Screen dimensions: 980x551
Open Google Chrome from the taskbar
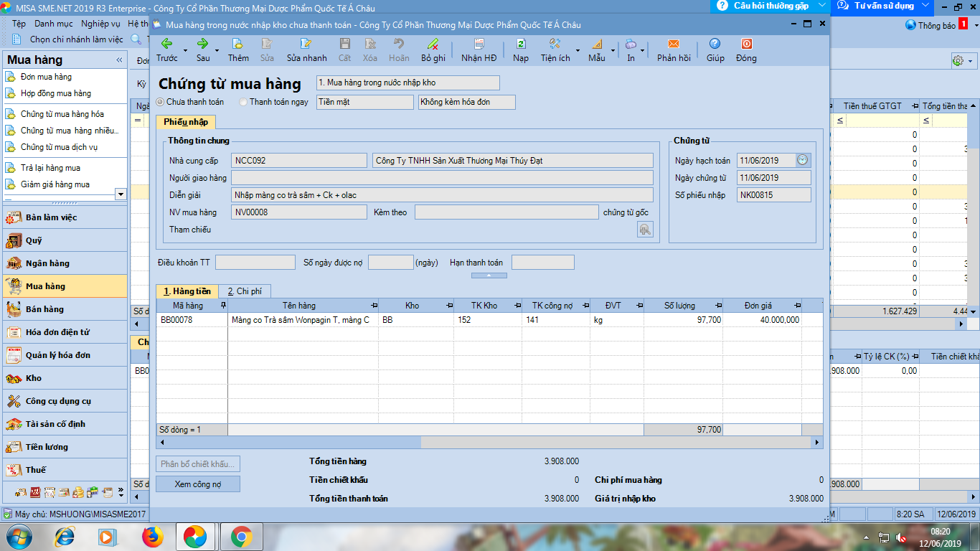[241, 537]
